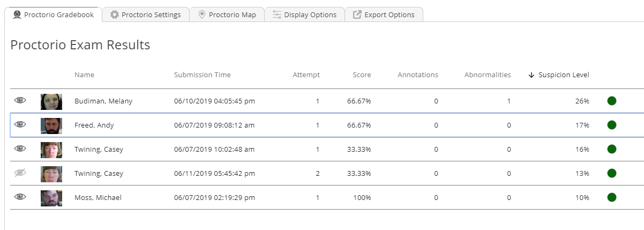
Task: Sort the table by Name column header
Action: [x=84, y=75]
